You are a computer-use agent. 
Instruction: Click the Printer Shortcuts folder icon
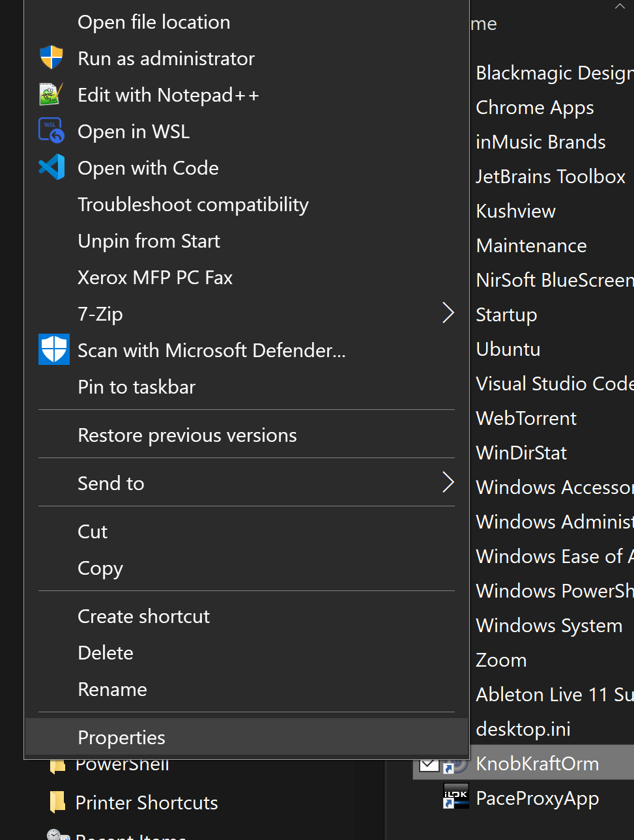pos(57,802)
